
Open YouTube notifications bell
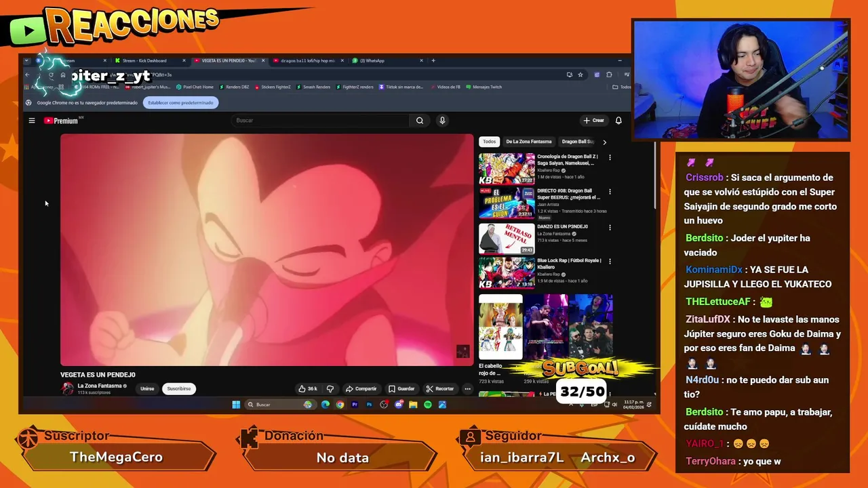coord(618,121)
